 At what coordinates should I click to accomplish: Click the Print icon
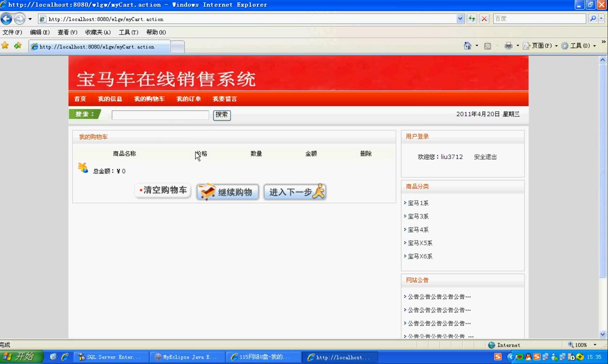click(x=508, y=46)
